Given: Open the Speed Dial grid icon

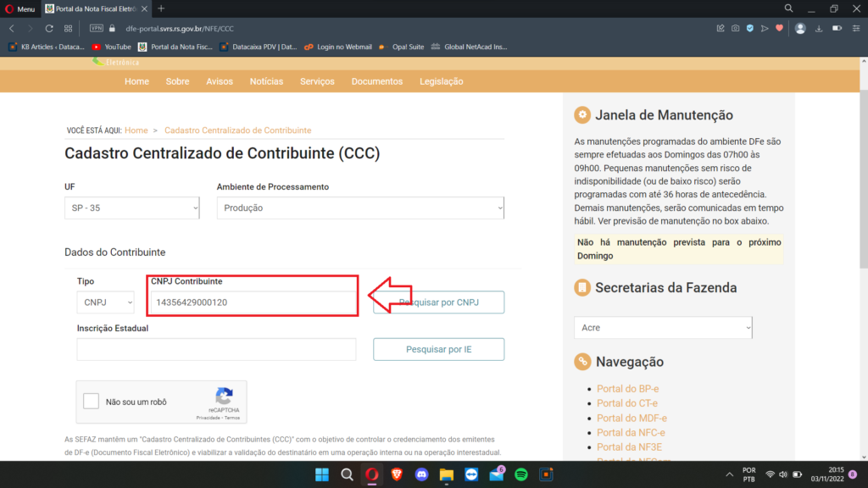Looking at the screenshot, I should (68, 28).
